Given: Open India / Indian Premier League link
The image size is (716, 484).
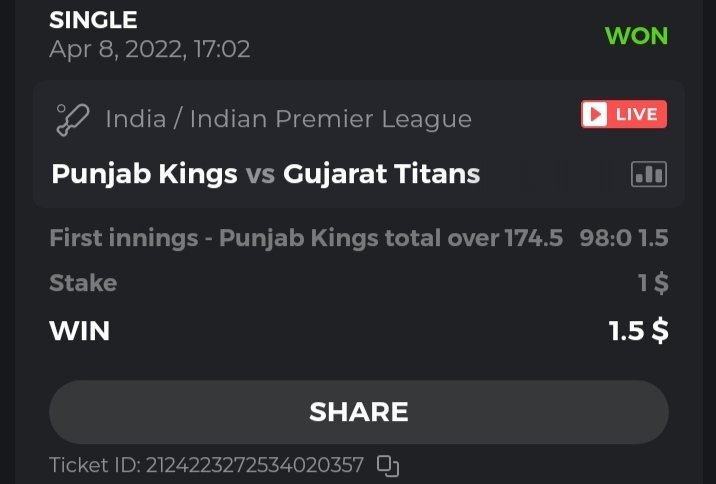Looking at the screenshot, I should pyautogui.click(x=288, y=119).
